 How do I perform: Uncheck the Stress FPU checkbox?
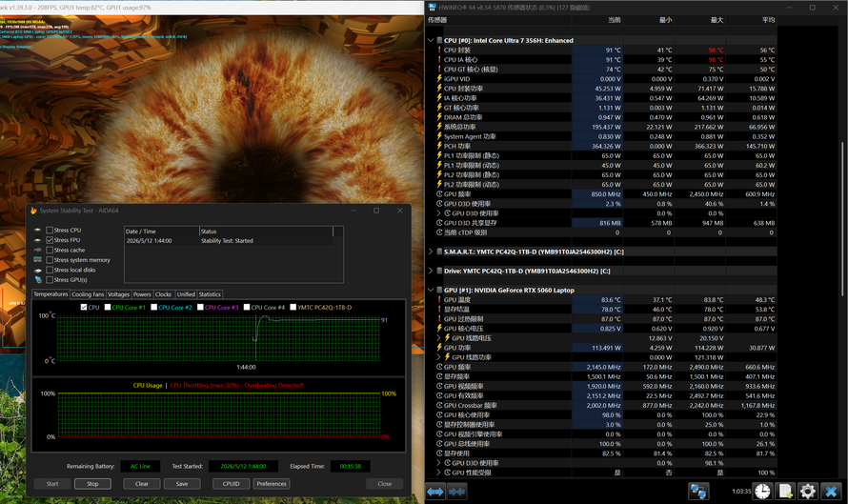pos(50,240)
